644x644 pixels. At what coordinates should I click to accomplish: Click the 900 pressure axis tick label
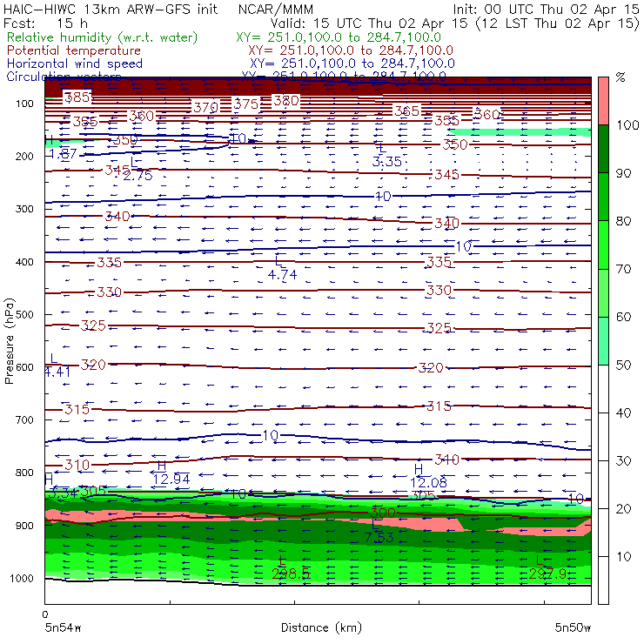click(24, 526)
